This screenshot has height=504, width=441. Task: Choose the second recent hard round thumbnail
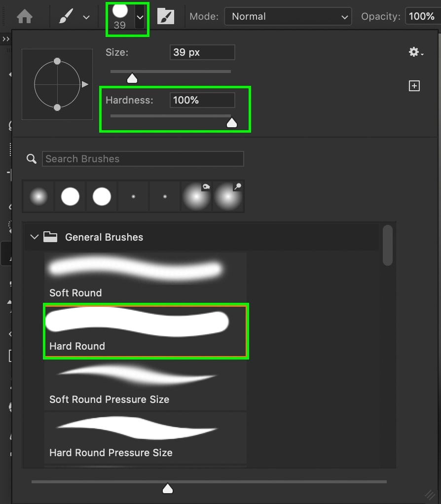click(x=102, y=196)
